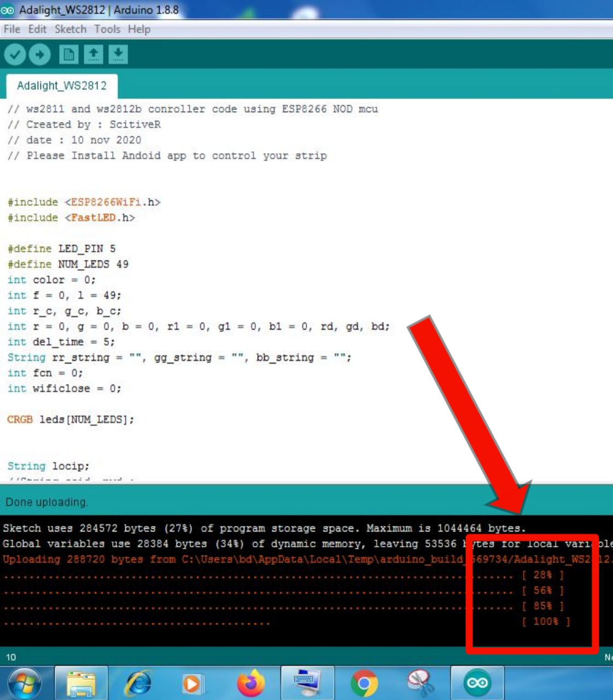Viewport: 613px width, 700px height.
Task: Click the '#include <FastLED.h>' line
Action: 71,218
